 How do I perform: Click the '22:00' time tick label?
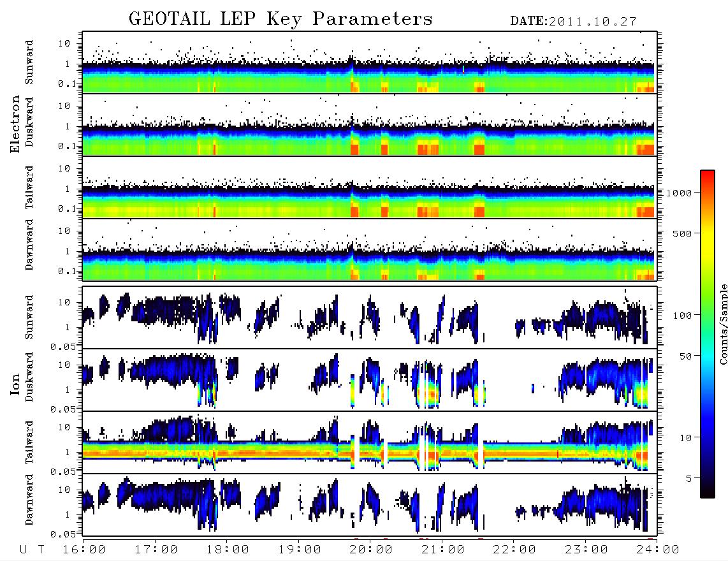[514, 550]
